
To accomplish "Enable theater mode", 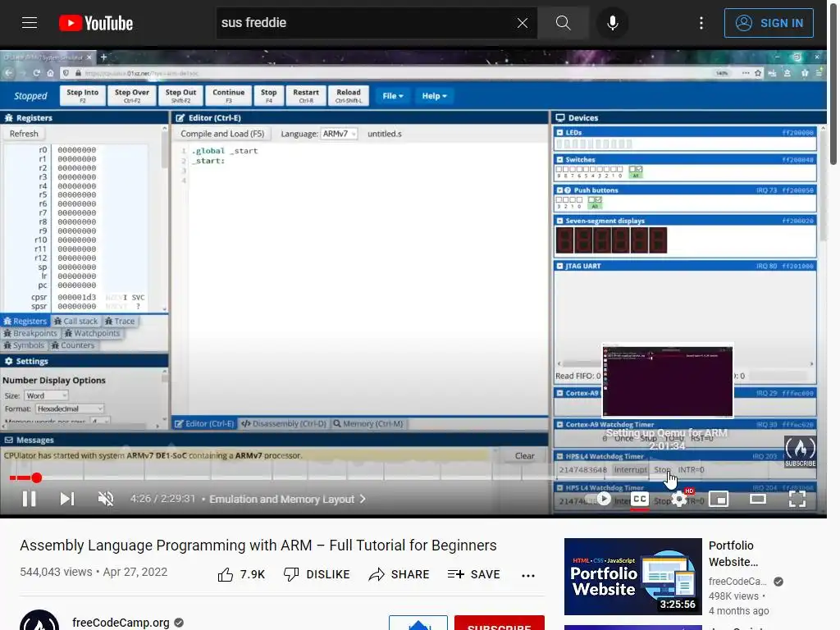I will (757, 500).
